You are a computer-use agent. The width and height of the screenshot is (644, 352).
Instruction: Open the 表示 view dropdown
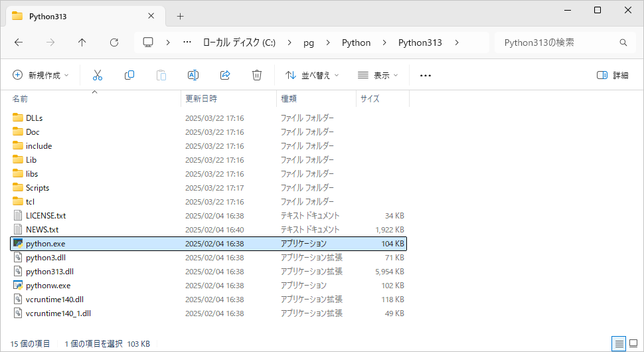pos(378,75)
